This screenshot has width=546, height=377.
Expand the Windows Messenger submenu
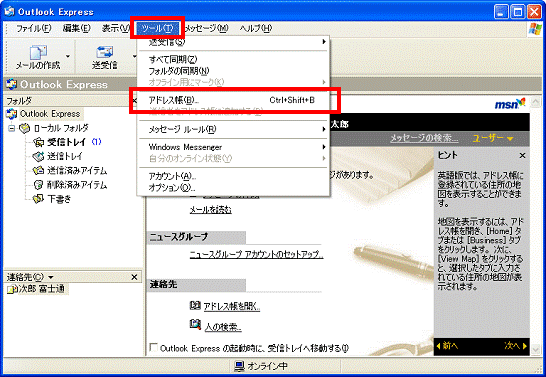point(233,147)
